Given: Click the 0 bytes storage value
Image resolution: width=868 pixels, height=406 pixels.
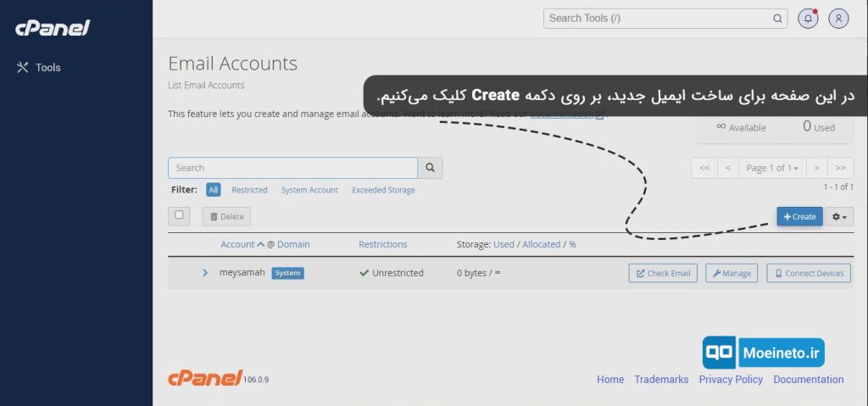Looking at the screenshot, I should pyautogui.click(x=471, y=273).
